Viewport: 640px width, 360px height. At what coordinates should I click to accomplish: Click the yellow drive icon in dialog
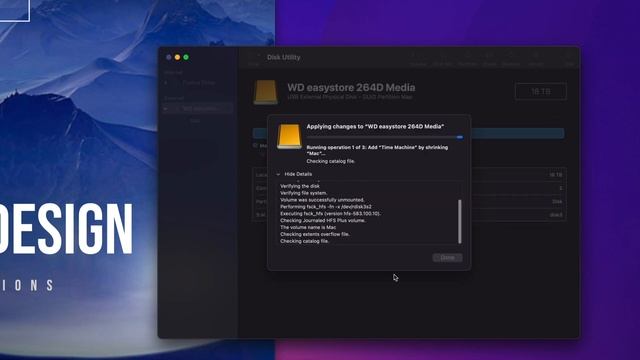pyautogui.click(x=289, y=136)
